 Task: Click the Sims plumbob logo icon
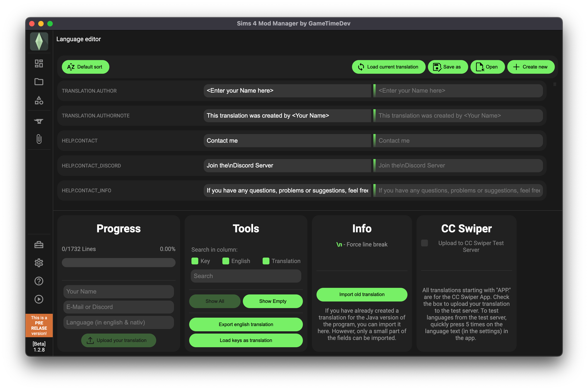[x=39, y=42]
